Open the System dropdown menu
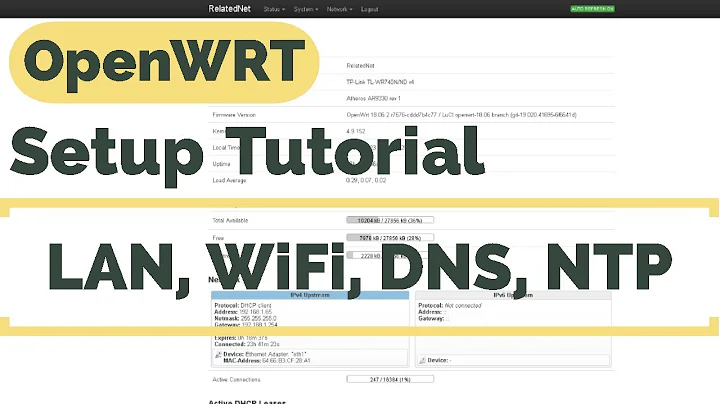This screenshot has width=720, height=404. tap(306, 9)
